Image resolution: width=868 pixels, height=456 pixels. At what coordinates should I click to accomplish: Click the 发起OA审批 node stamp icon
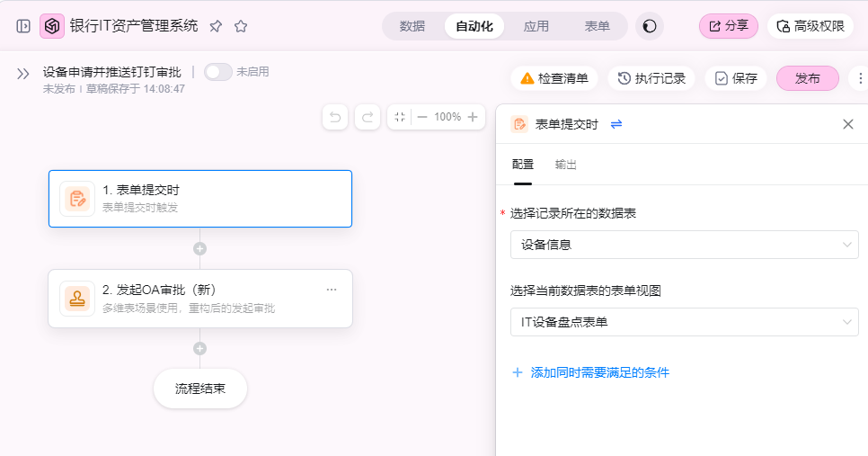(77, 299)
